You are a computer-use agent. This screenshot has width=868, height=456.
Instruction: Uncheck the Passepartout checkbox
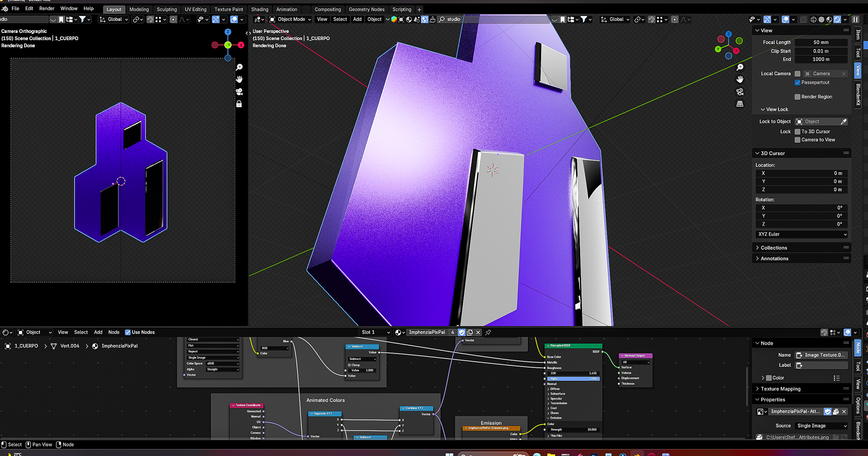point(797,83)
